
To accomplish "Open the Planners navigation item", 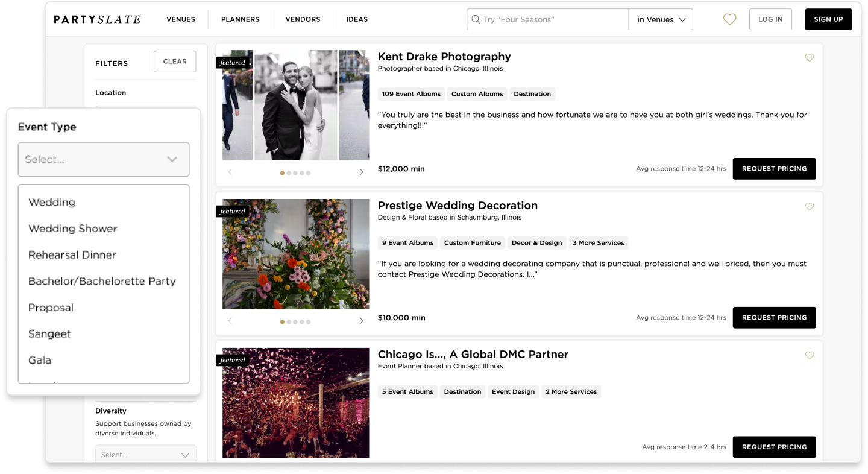I will pyautogui.click(x=240, y=19).
